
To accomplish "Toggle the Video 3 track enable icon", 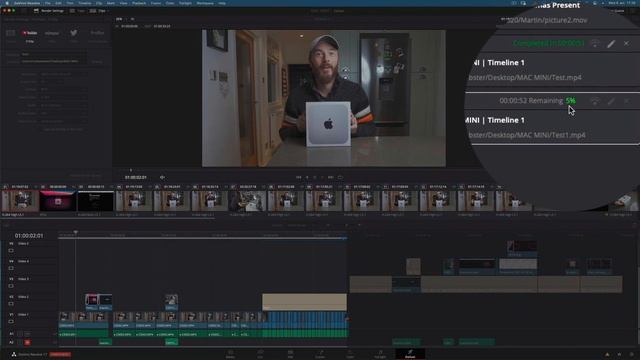I will pyautogui.click(x=11, y=286).
